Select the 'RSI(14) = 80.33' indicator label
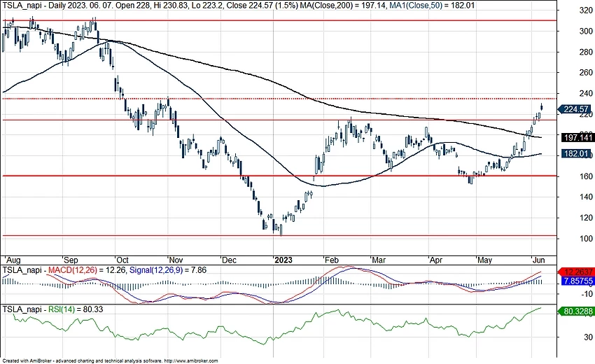This screenshot has height=364, width=595. (x=76, y=309)
